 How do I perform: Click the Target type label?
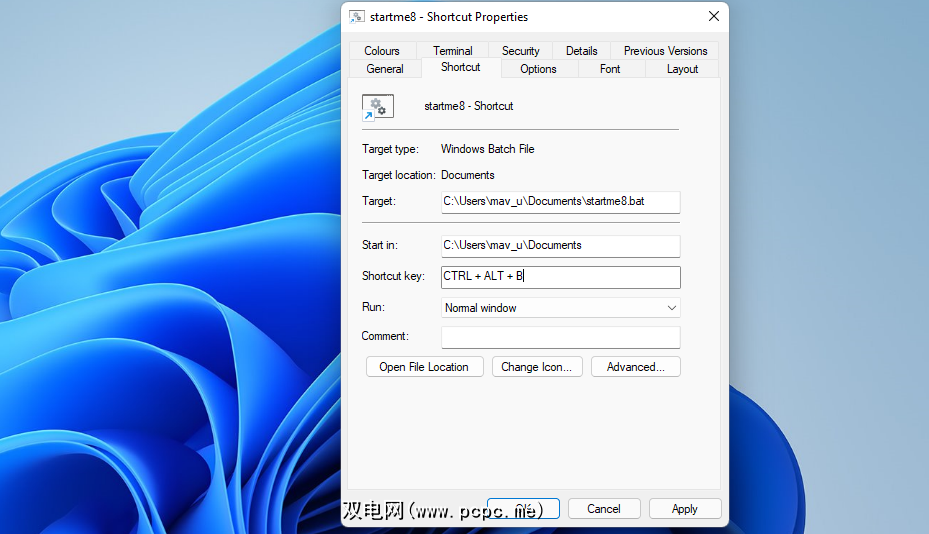point(390,149)
